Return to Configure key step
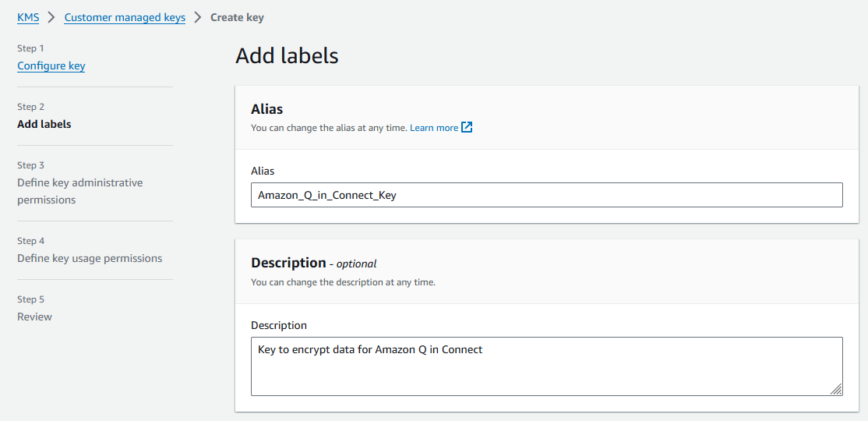 51,66
